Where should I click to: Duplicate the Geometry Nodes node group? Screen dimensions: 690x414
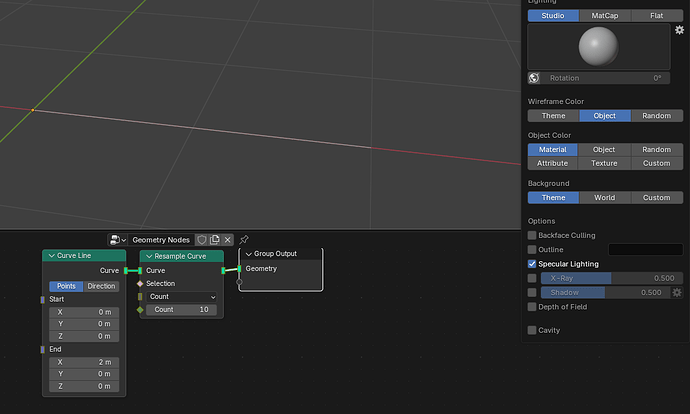click(214, 240)
